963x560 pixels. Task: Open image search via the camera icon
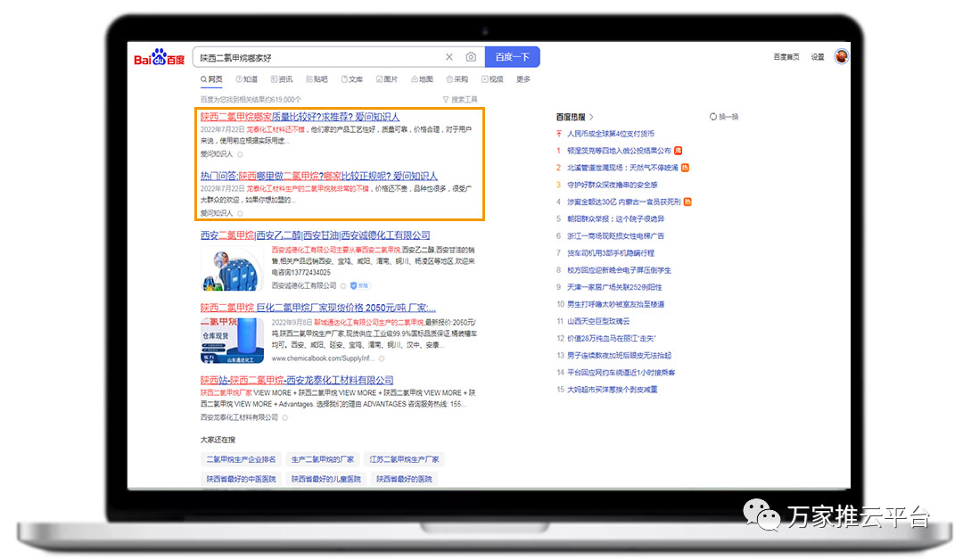[471, 57]
